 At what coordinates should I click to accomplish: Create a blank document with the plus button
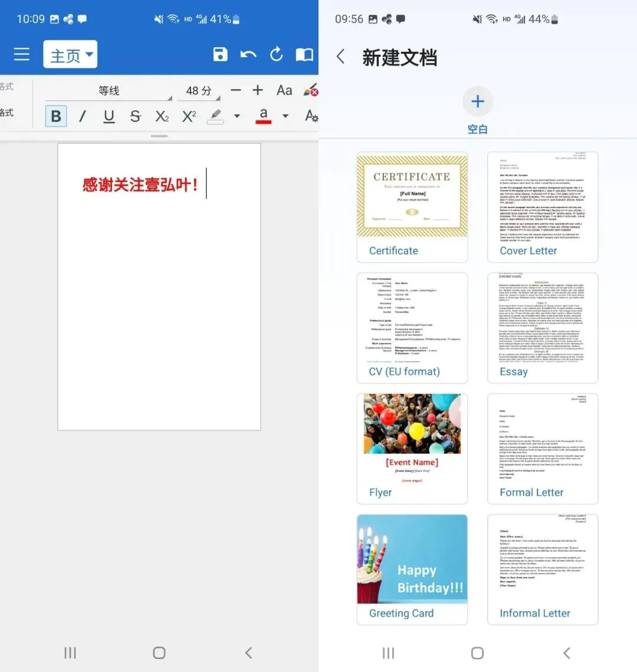[477, 101]
